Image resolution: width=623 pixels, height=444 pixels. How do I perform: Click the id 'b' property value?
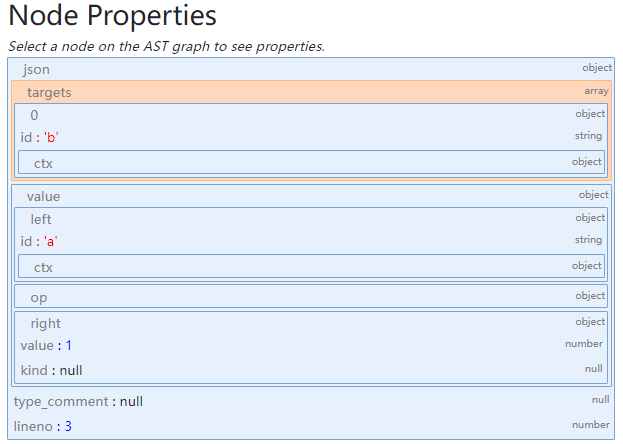[x=51, y=137]
